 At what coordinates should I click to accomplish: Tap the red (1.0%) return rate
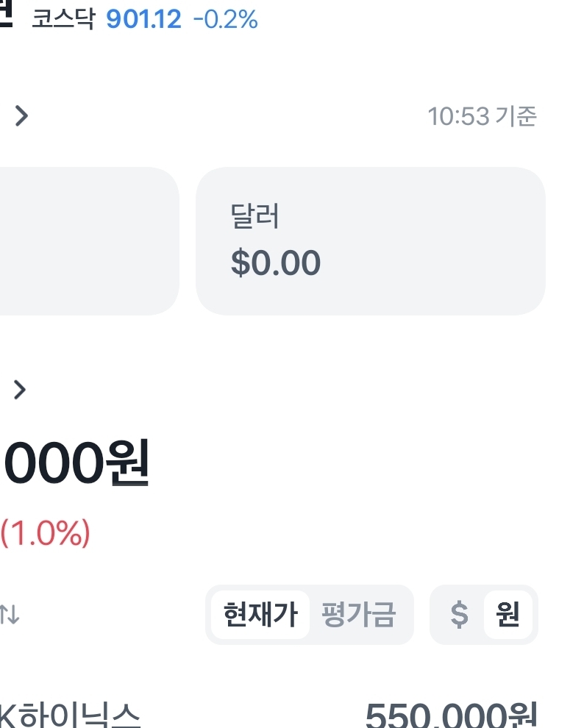(x=46, y=533)
